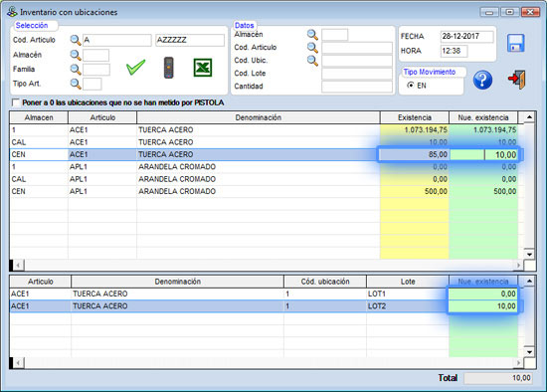Click the Lote column header

coord(408,282)
